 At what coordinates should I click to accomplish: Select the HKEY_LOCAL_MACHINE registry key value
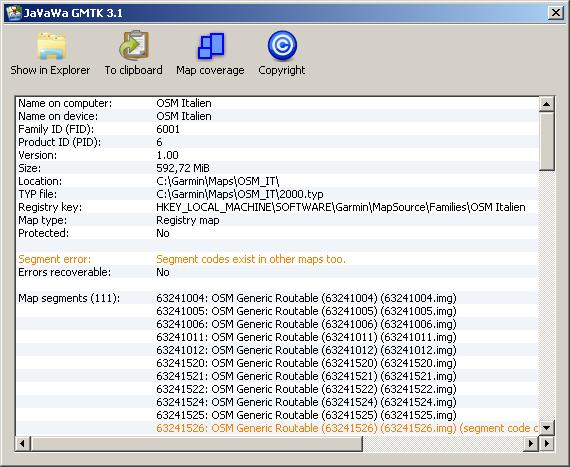pos(341,207)
